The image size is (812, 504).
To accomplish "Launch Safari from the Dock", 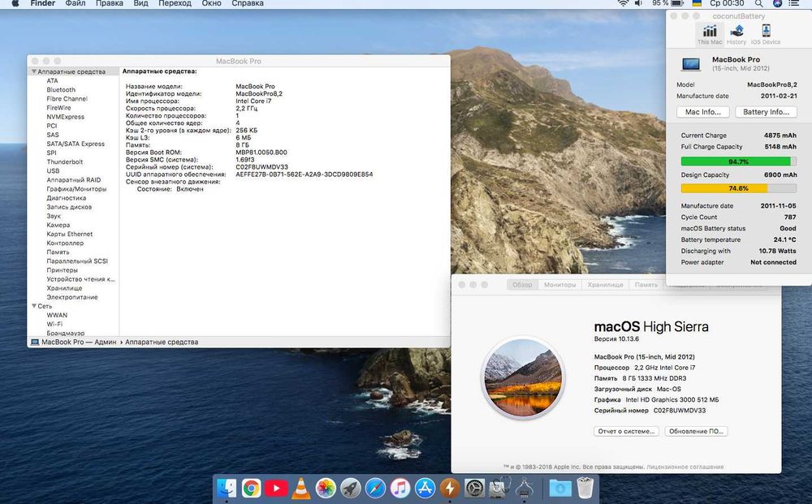I will (x=375, y=488).
